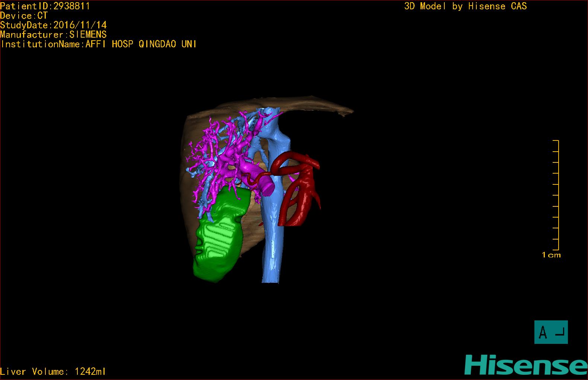The image size is (588, 380).
Task: Click the "1cm" scale label
Action: (x=551, y=255)
